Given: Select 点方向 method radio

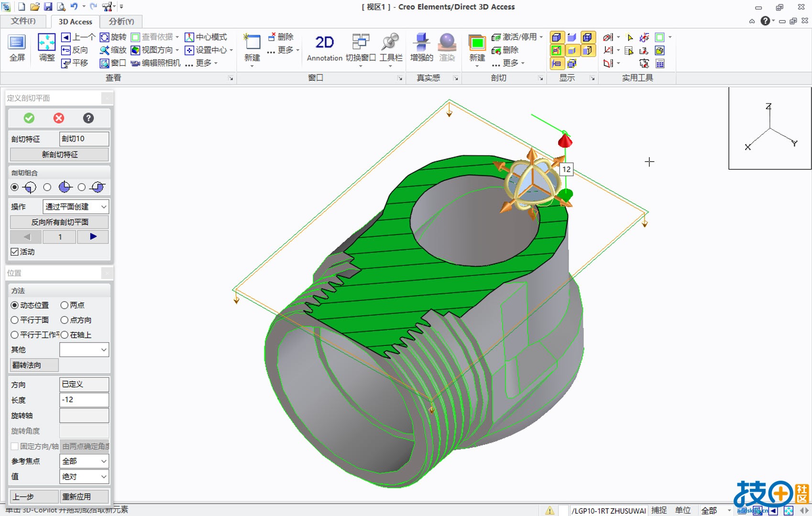Looking at the screenshot, I should 65,320.
